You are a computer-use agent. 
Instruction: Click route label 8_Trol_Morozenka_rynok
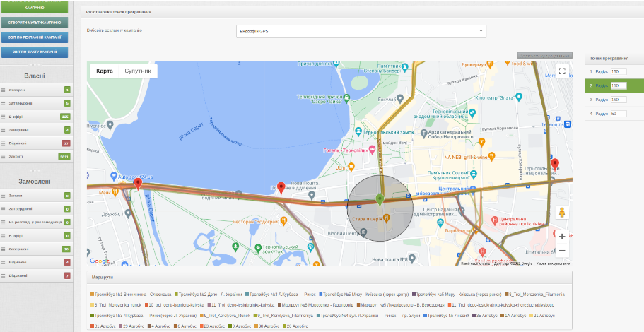[118, 305]
